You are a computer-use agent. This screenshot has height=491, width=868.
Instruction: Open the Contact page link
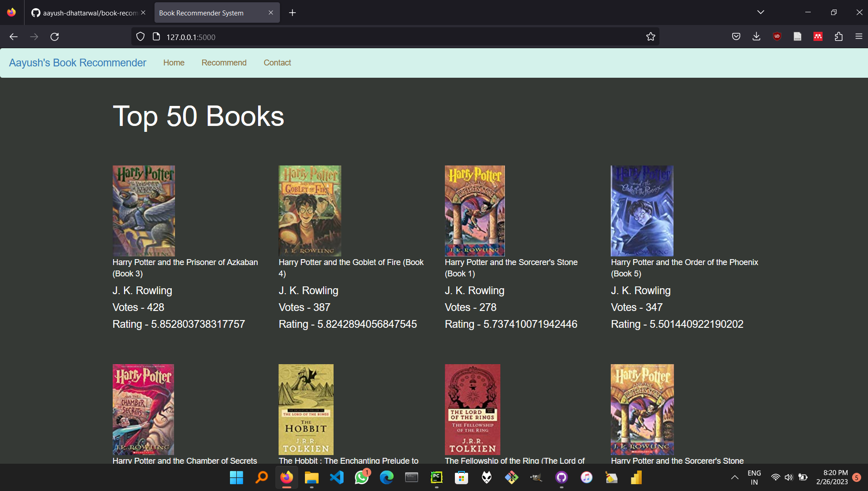click(277, 63)
